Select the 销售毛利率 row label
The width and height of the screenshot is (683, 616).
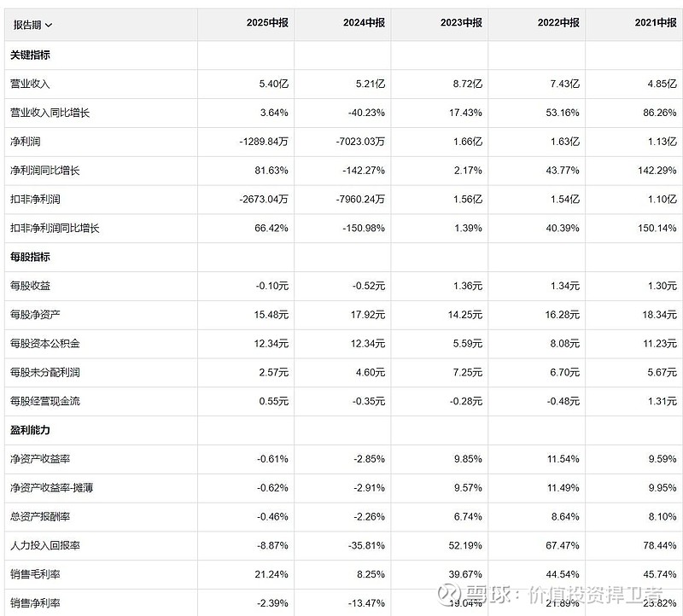tap(35, 574)
